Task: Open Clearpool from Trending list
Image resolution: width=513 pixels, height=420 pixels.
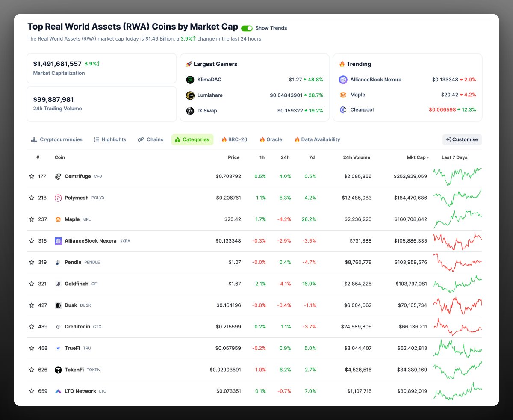Action: [x=362, y=110]
